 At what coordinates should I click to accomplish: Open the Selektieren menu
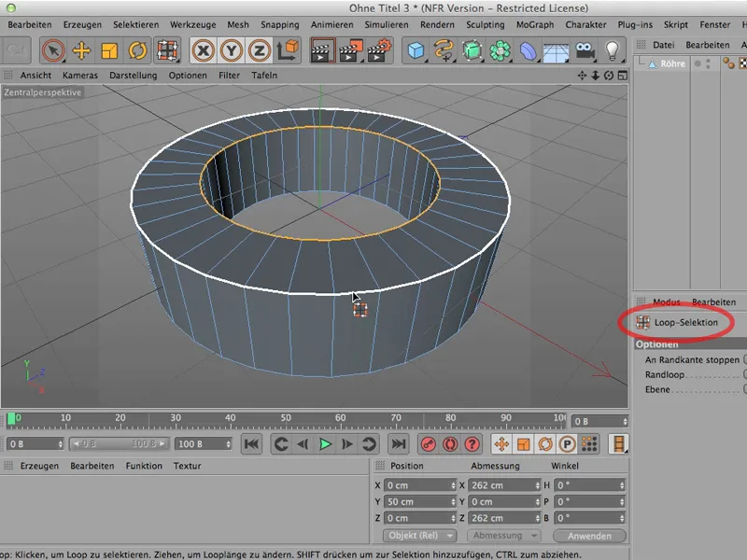click(x=135, y=25)
